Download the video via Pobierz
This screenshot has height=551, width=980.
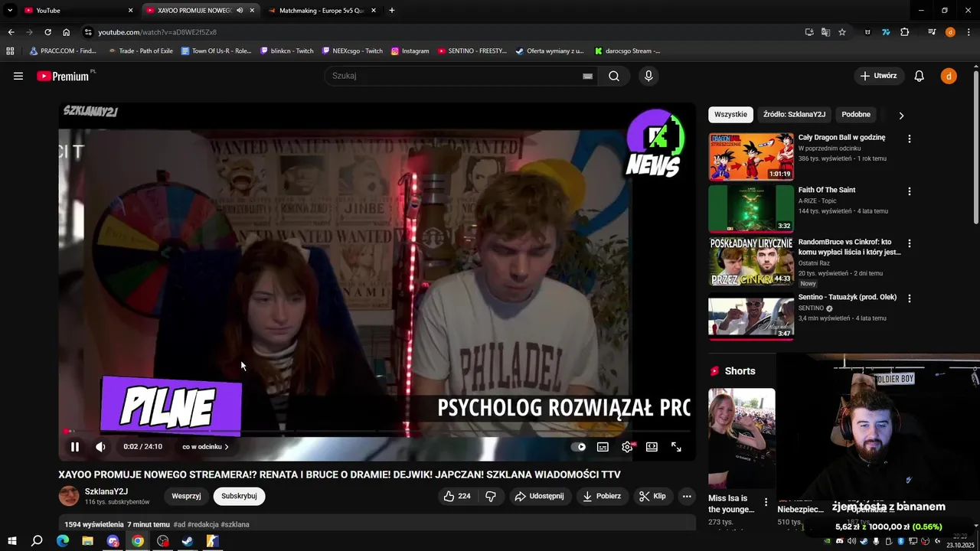pyautogui.click(x=602, y=496)
